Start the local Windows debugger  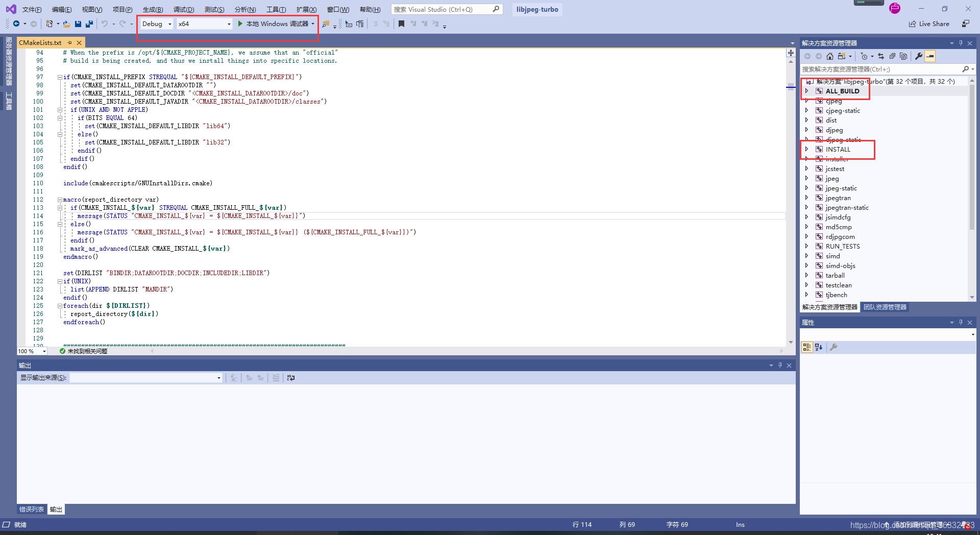pyautogui.click(x=276, y=24)
